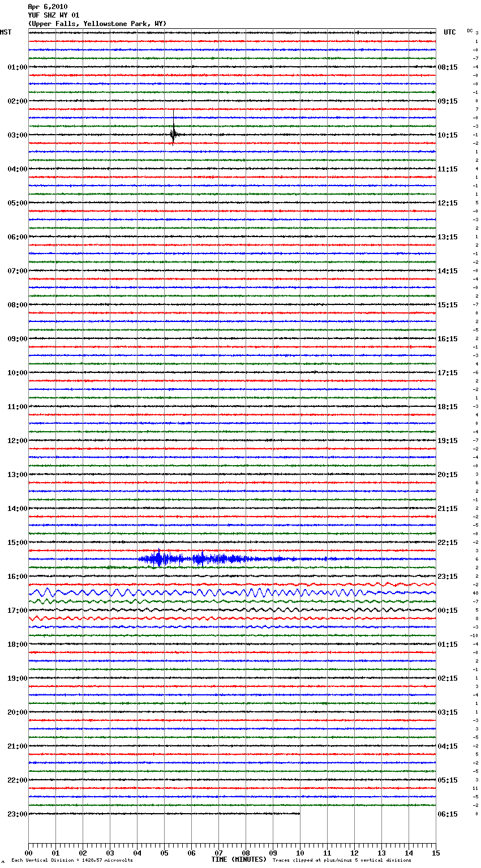481x868 pixels.
Task: Click the red wavy trace just after 17:00
Action: click(57, 618)
